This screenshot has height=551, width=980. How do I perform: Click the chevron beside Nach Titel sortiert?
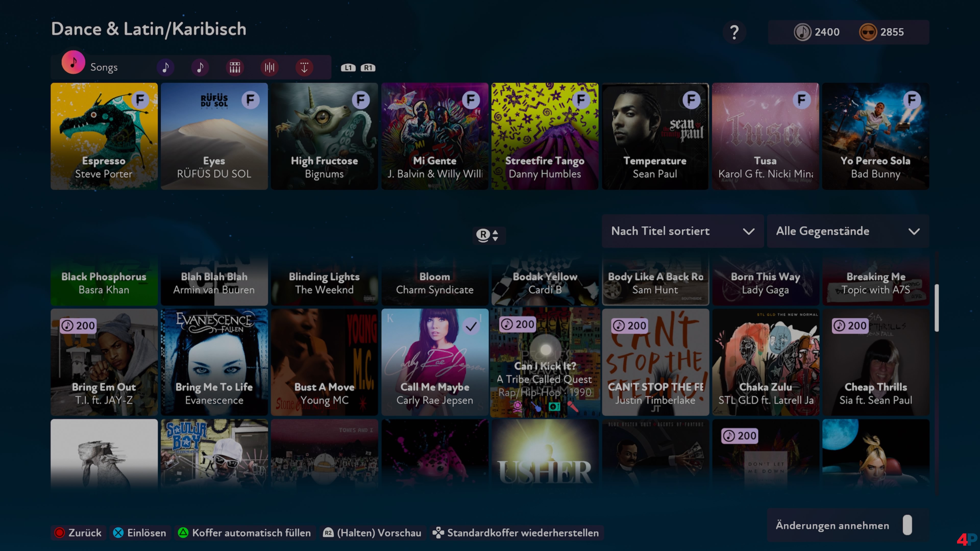[748, 232]
